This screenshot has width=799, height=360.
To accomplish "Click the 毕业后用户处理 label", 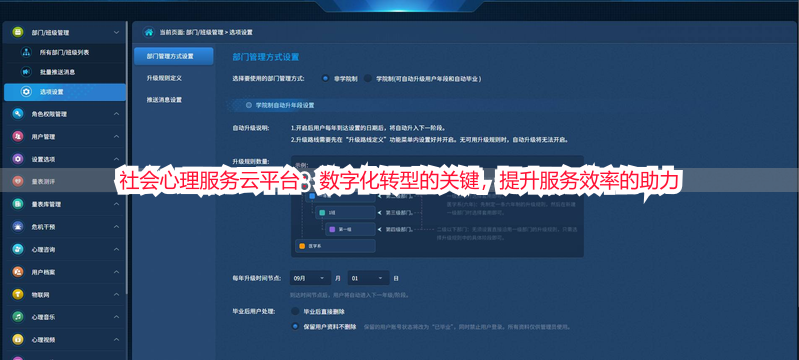I will 254,311.
